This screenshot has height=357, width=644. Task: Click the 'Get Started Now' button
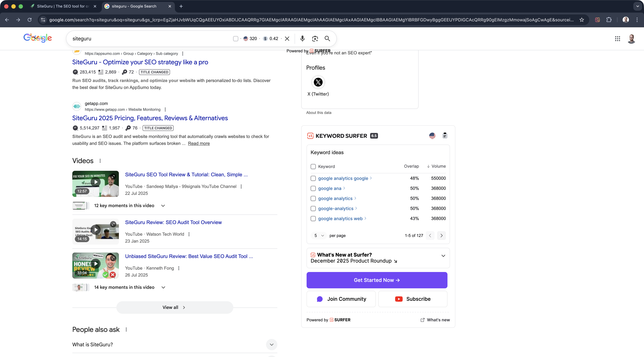[377, 280]
